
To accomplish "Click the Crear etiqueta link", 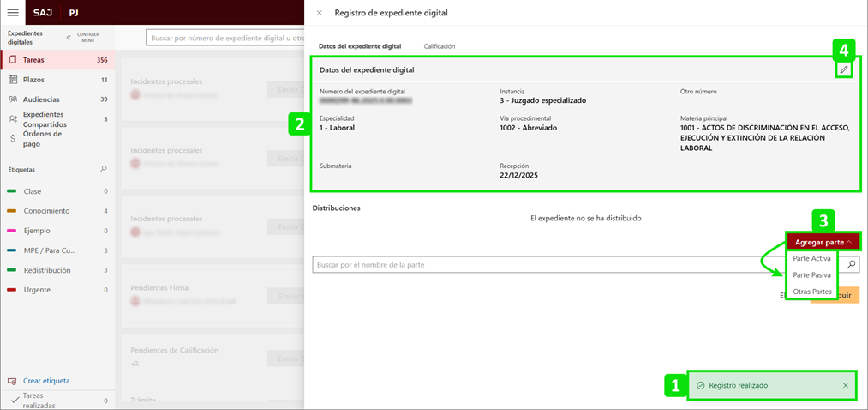I will (46, 381).
